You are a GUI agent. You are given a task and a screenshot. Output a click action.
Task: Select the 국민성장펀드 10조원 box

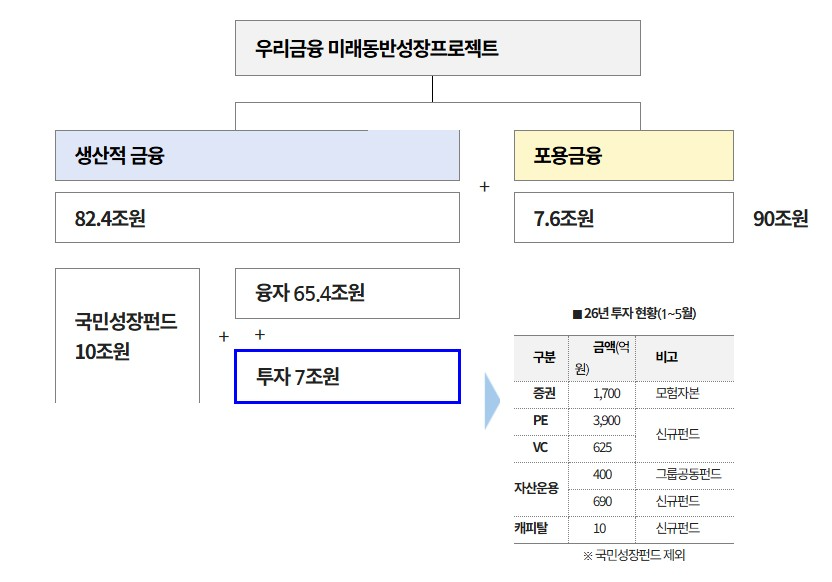tap(127, 335)
